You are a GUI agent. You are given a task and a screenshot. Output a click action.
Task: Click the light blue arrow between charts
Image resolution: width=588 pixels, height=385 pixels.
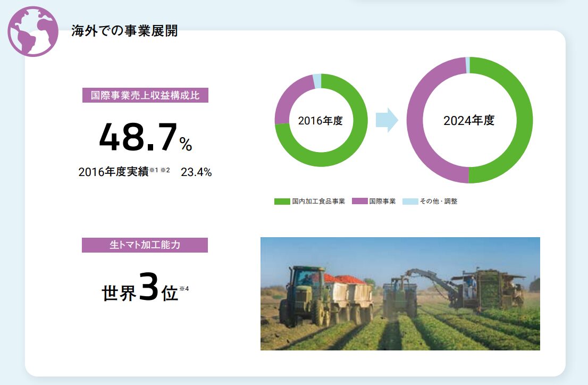(x=387, y=120)
